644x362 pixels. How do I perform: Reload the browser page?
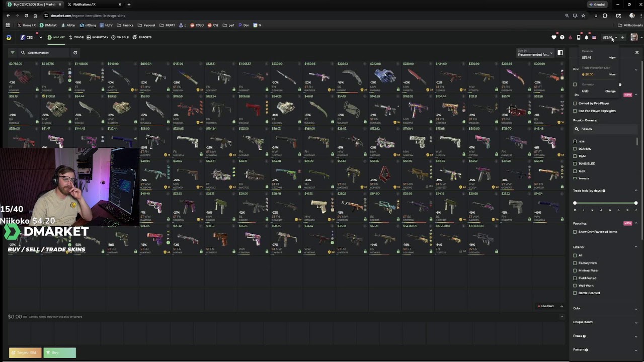tap(26, 16)
